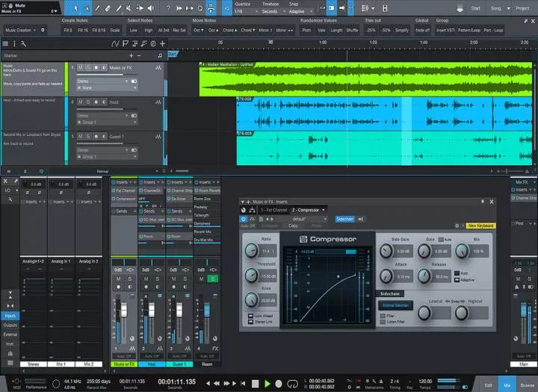The image size is (538, 392).
Task: Open the Group 1 dropdown on Host track
Action: [x=107, y=122]
